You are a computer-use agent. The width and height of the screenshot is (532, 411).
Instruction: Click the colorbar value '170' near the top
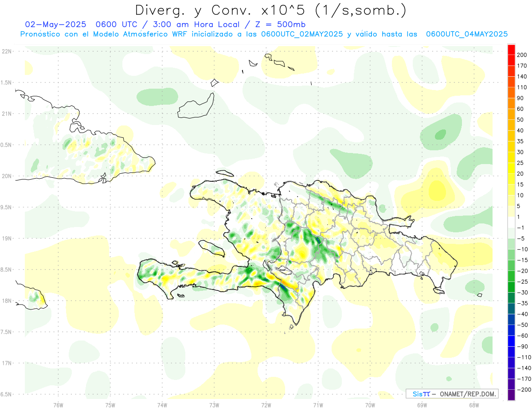[x=522, y=66]
